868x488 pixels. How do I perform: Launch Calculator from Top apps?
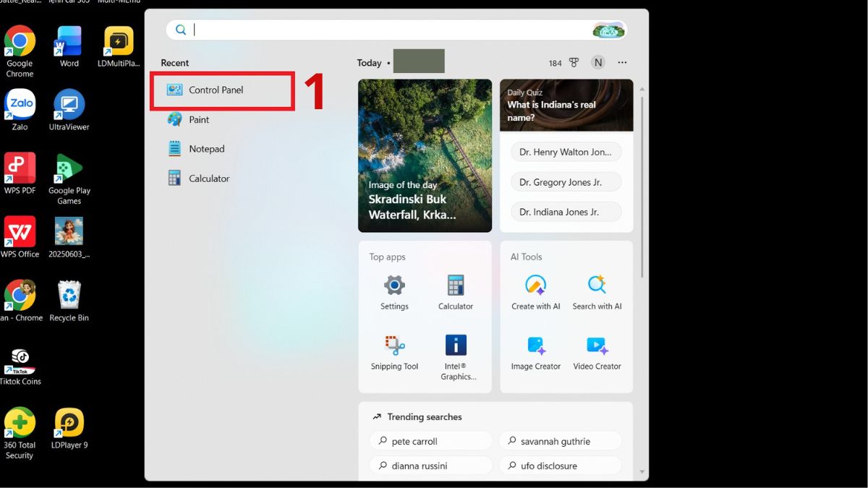coord(456,292)
